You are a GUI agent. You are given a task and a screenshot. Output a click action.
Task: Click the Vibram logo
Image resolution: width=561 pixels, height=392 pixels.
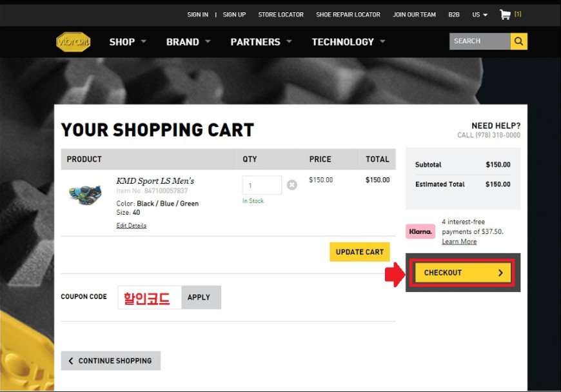point(74,42)
